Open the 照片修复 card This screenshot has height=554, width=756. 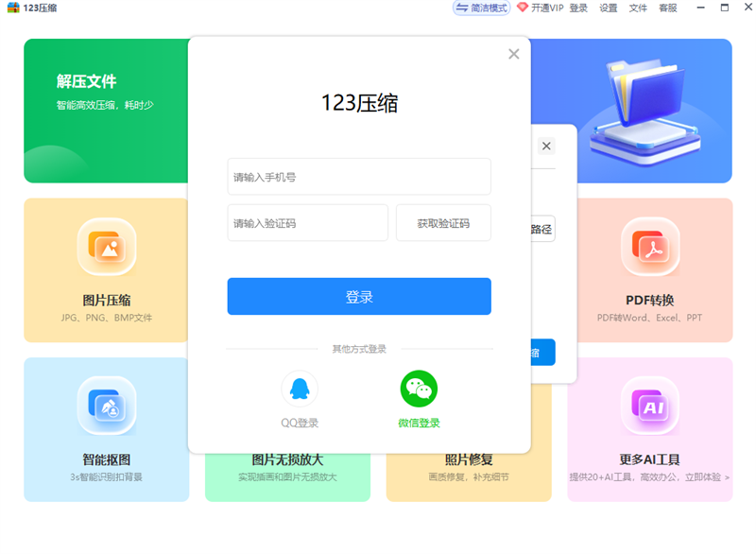coord(469,477)
